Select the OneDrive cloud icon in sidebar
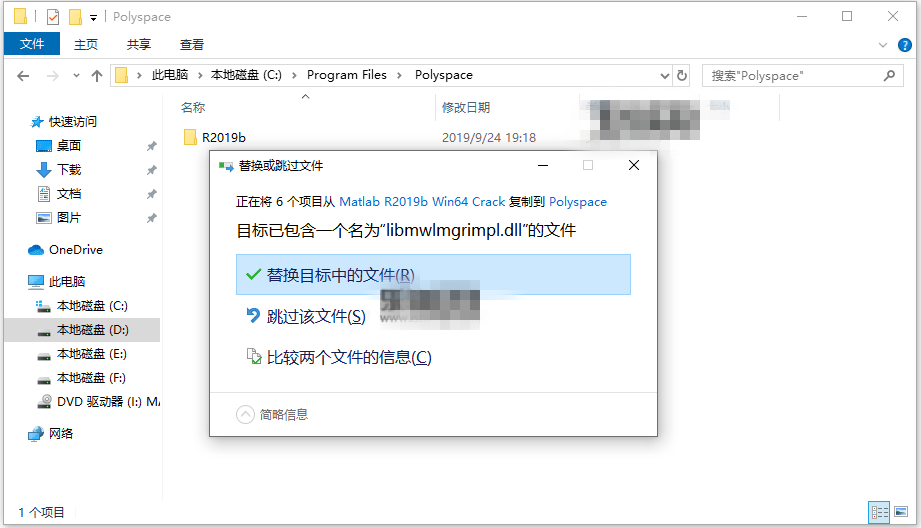 click(x=36, y=250)
